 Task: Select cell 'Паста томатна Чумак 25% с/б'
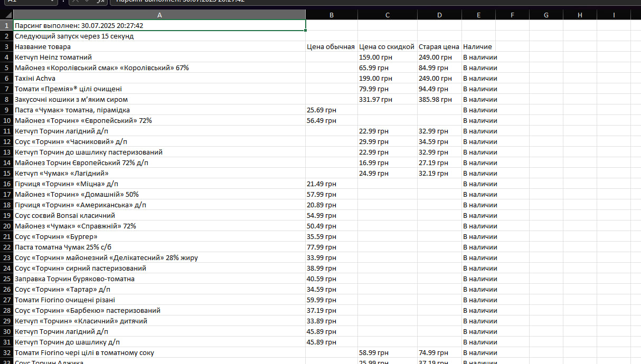click(159, 247)
